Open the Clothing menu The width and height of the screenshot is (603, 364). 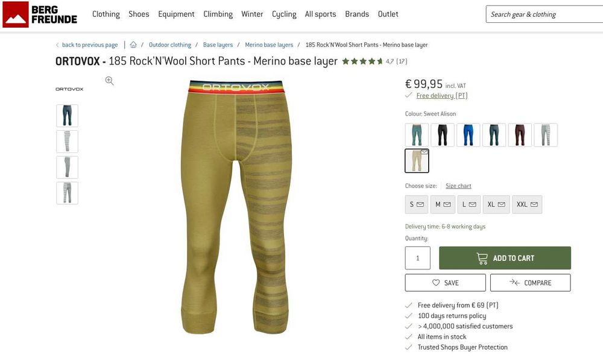pos(106,14)
